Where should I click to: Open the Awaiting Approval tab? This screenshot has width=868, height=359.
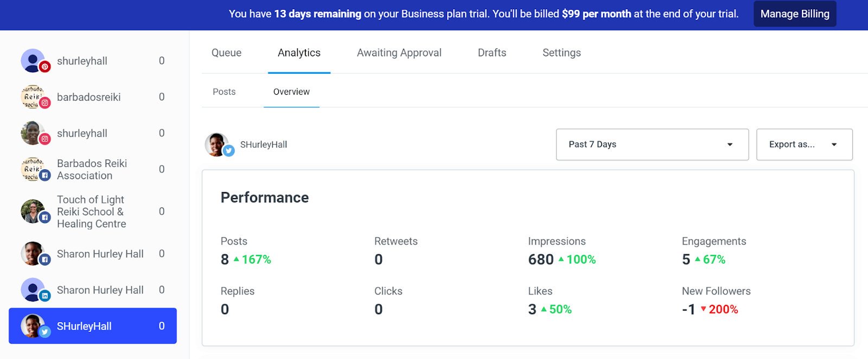coord(399,53)
